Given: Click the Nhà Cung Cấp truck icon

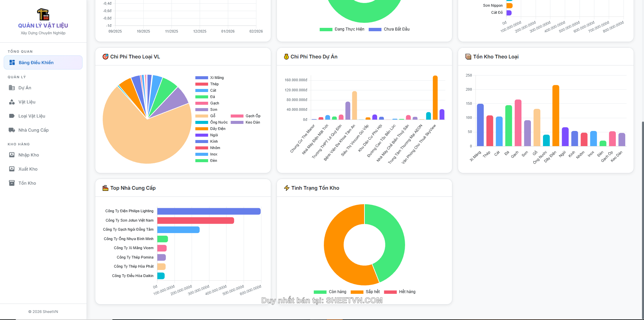Looking at the screenshot, I should click(x=12, y=130).
